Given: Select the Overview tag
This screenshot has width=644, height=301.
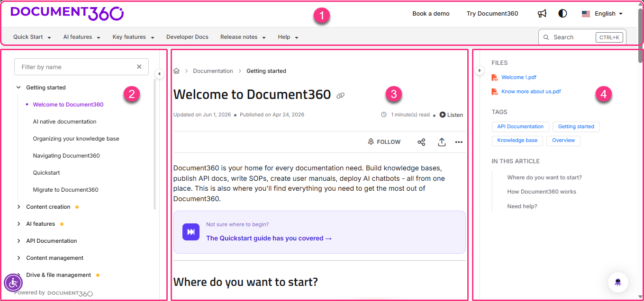Looking at the screenshot, I should [563, 141].
